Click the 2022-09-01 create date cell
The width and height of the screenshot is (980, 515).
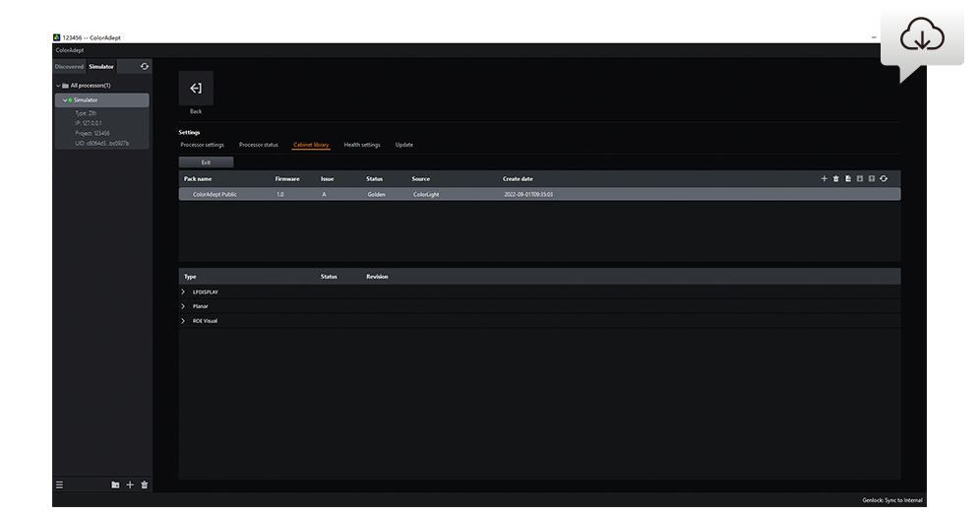tap(528, 195)
